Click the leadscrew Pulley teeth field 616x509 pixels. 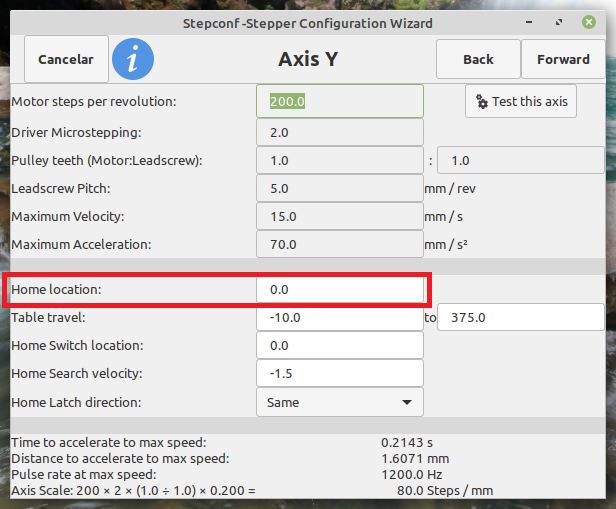pos(520,160)
